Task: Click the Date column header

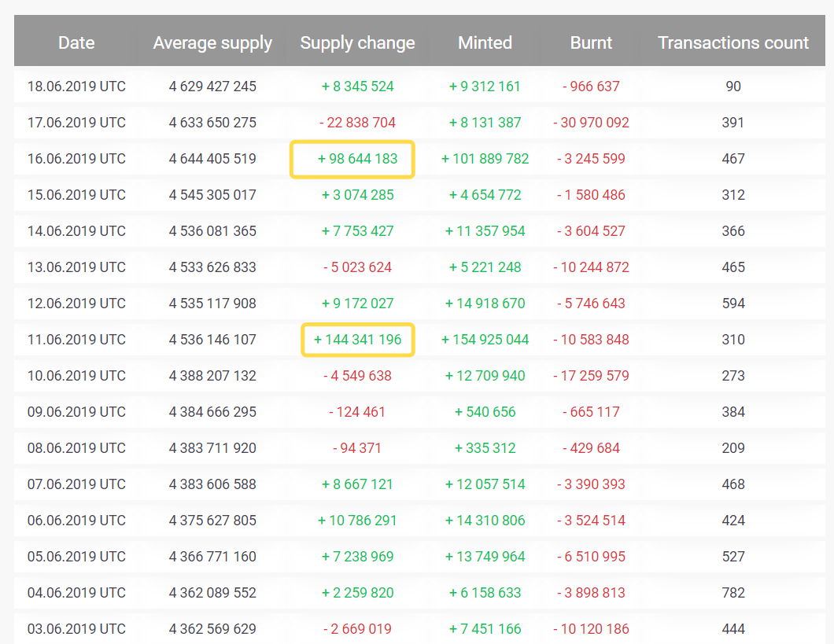Action: (x=76, y=42)
